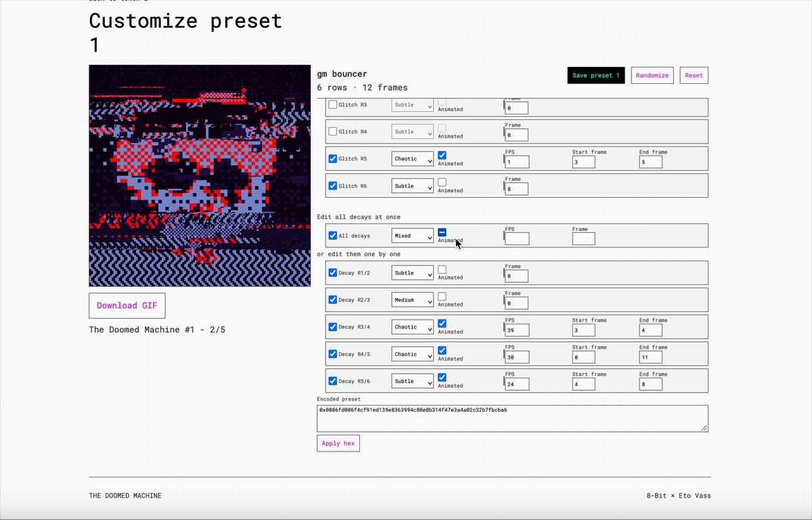Expand the Decay R3/4 Chaotic dropdown

(413, 327)
